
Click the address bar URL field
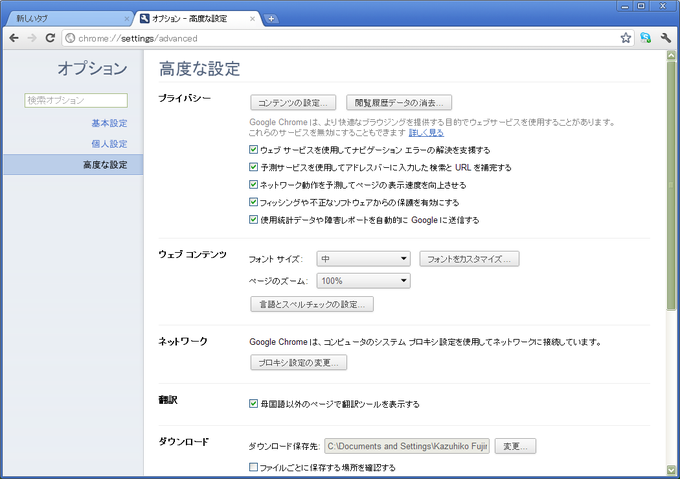(x=347, y=38)
